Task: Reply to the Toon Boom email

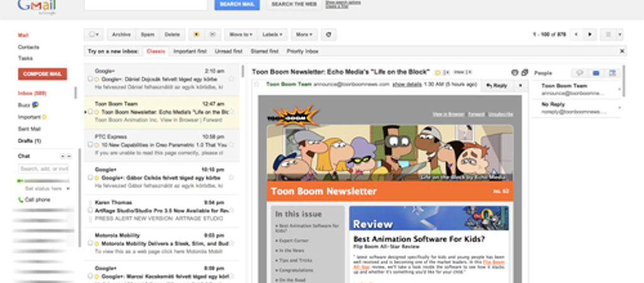Action: click(x=497, y=86)
